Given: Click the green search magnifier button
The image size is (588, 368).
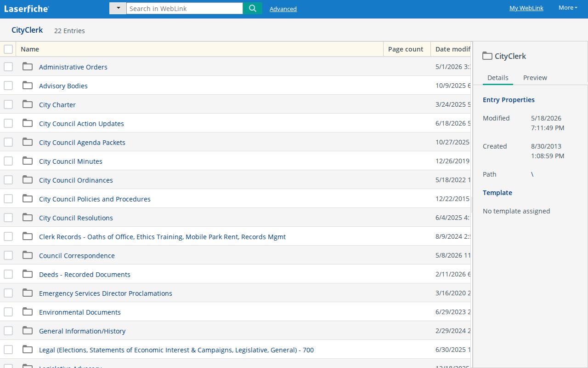Looking at the screenshot, I should (253, 8).
